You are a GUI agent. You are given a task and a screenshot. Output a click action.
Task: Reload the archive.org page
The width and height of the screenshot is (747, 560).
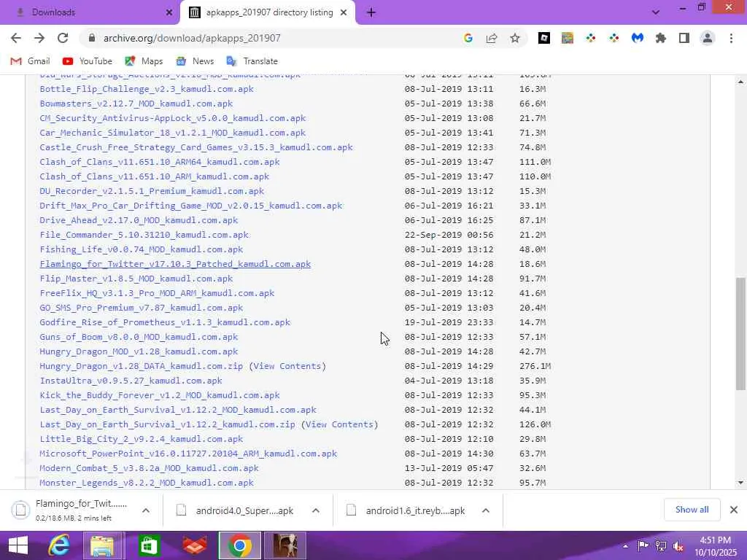pyautogui.click(x=63, y=38)
